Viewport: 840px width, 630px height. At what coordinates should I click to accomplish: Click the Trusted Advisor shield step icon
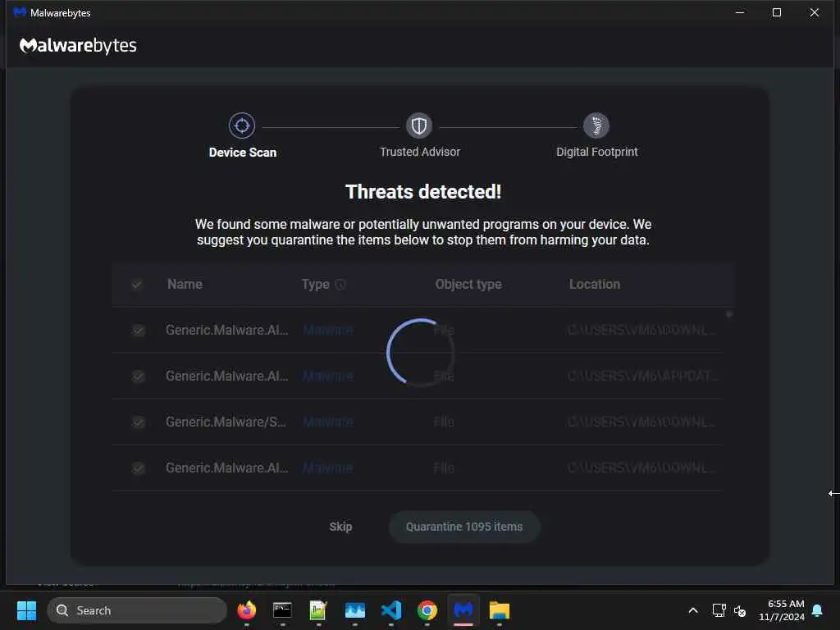pos(419,126)
